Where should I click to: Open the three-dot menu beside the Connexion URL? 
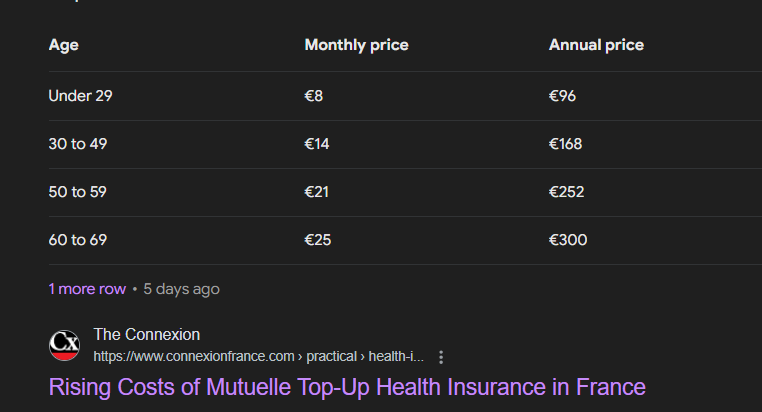(441, 357)
